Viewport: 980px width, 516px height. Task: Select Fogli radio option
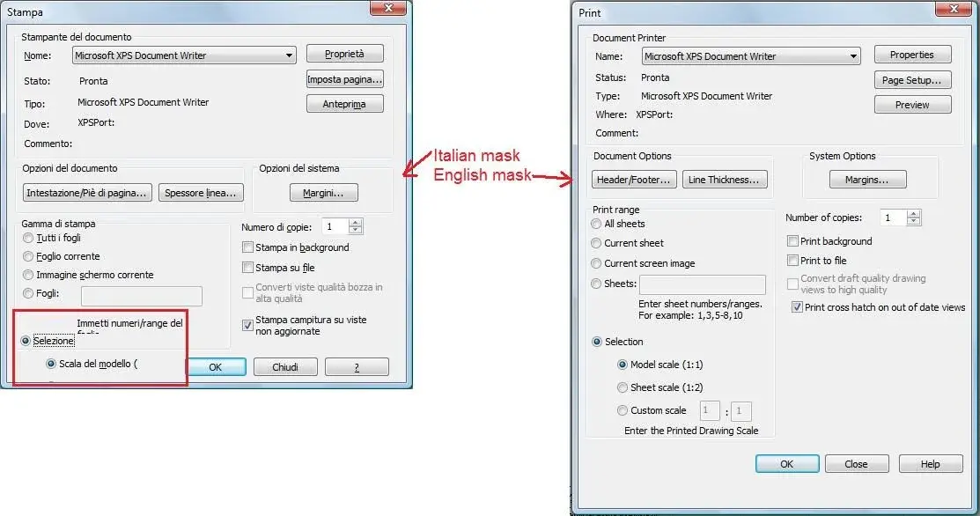pyautogui.click(x=28, y=292)
